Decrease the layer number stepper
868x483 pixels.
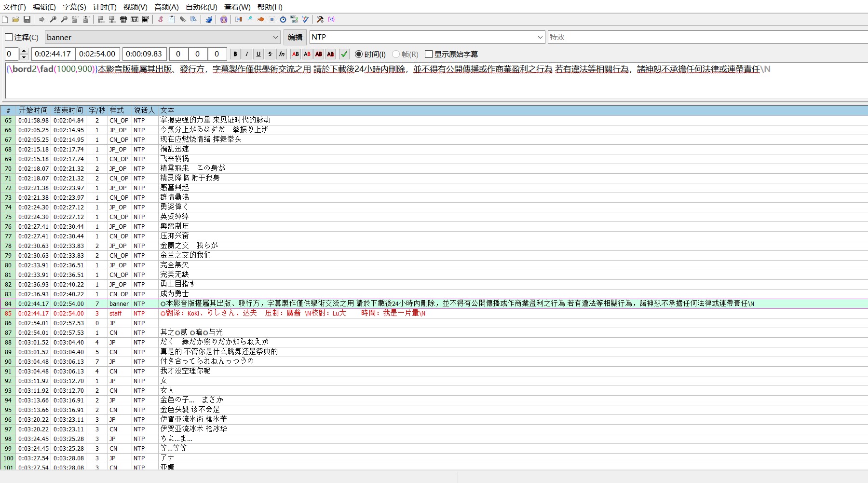[24, 57]
